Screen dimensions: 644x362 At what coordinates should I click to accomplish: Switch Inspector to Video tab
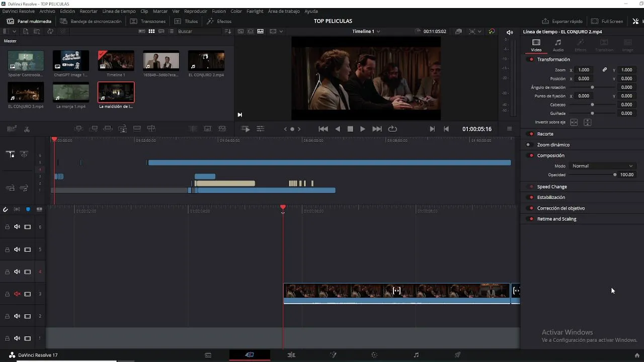(536, 45)
